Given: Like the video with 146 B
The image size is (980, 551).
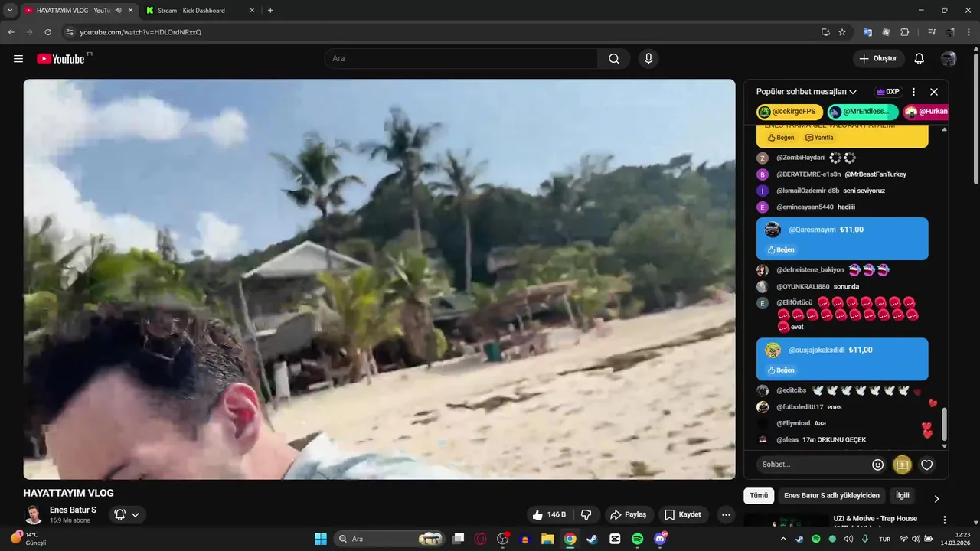Looking at the screenshot, I should (x=549, y=515).
